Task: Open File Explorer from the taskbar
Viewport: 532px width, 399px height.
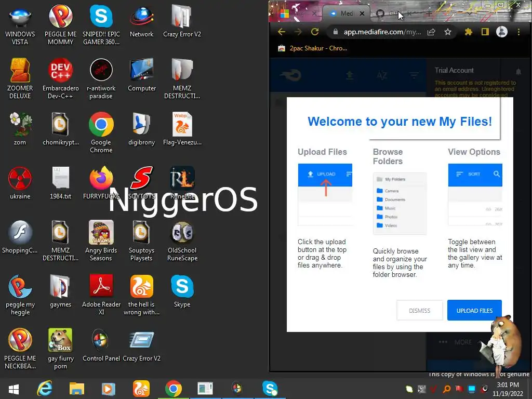Action: pos(77,389)
